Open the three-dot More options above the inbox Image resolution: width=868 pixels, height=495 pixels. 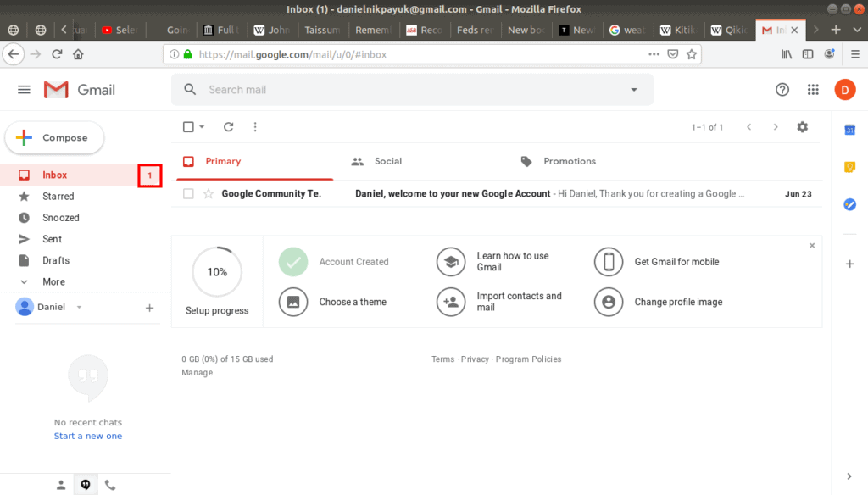pyautogui.click(x=255, y=127)
